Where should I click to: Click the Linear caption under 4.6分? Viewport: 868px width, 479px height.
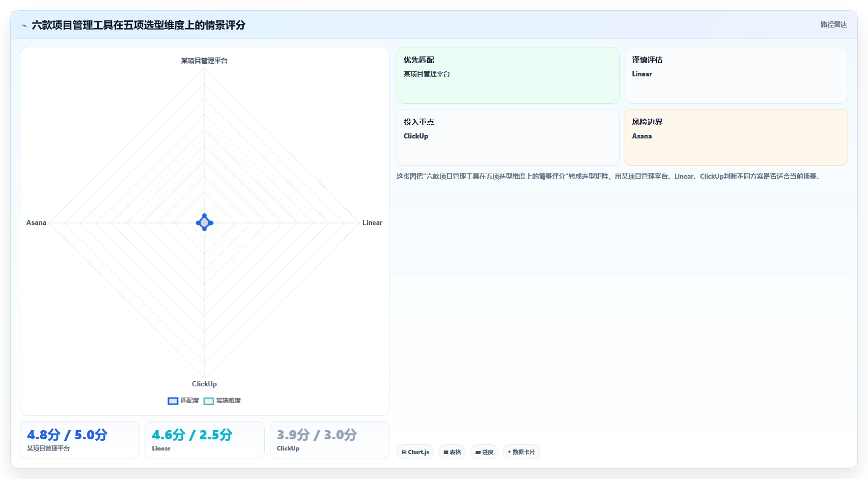(161, 448)
